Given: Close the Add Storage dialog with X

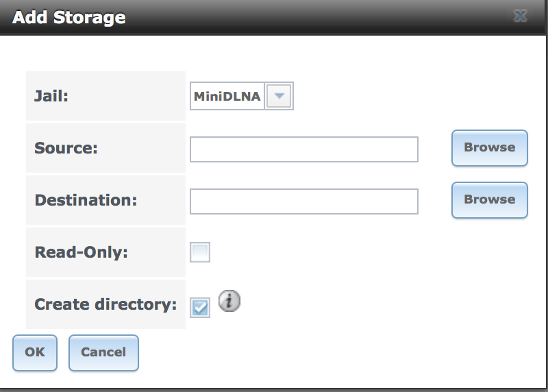Looking at the screenshot, I should (x=520, y=16).
